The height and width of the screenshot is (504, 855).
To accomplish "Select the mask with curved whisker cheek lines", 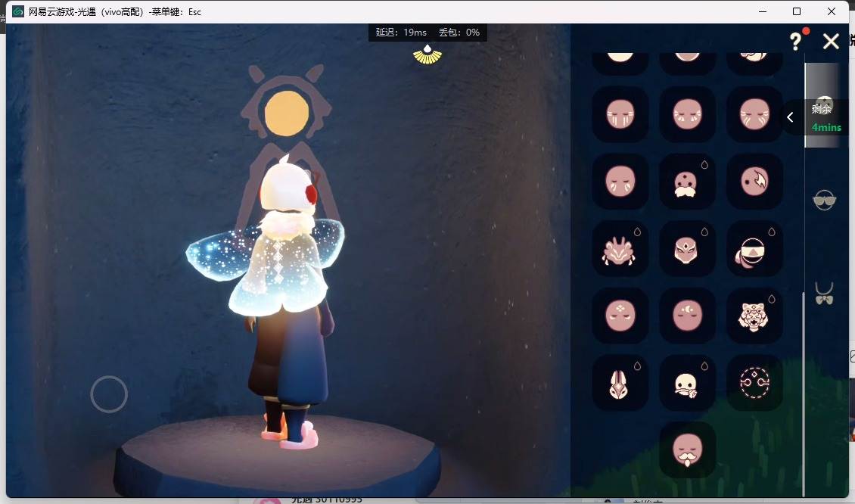I will point(754,114).
